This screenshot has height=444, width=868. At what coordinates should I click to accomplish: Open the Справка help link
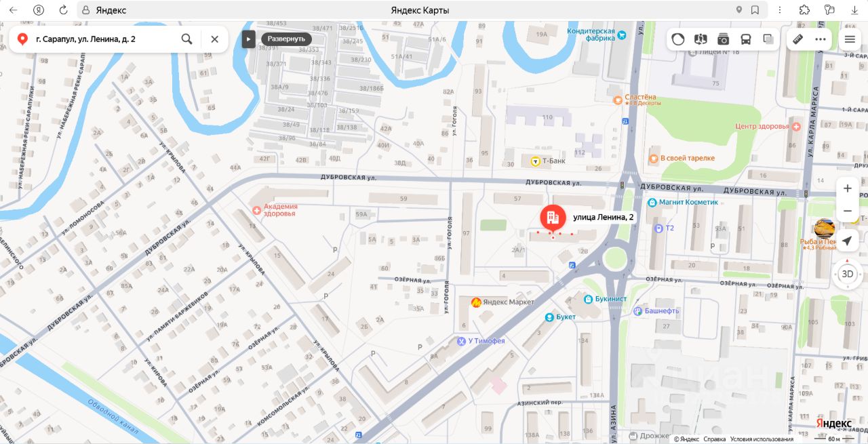click(715, 439)
